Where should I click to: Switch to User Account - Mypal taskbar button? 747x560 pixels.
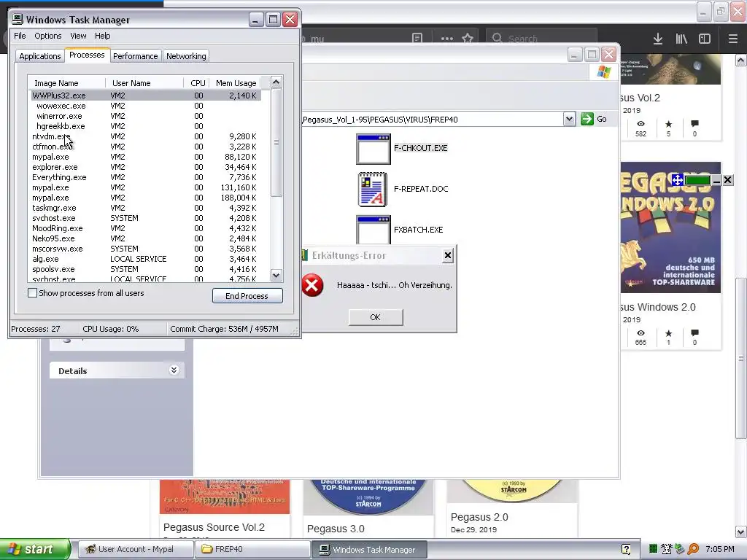[136, 549]
